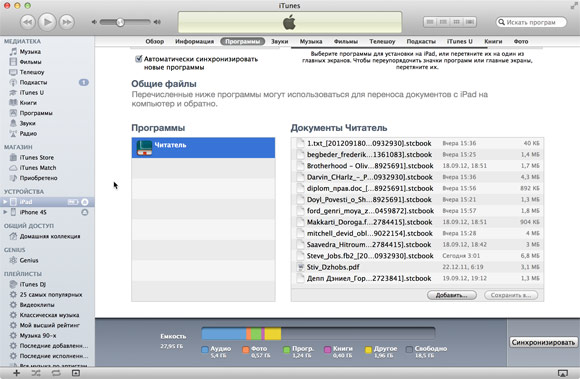Eject the iPad device
Viewport: 580px width, 379px height.
pyautogui.click(x=85, y=202)
